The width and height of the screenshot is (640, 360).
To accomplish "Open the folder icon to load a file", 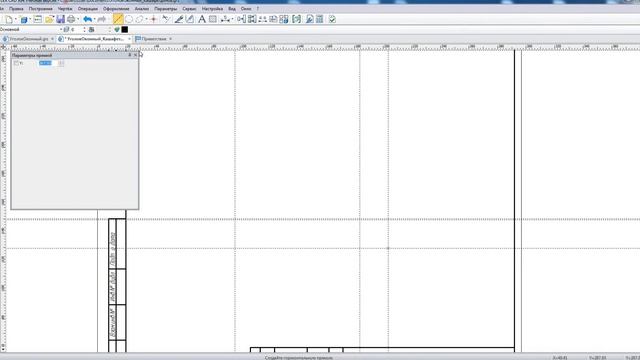I will (49, 19).
